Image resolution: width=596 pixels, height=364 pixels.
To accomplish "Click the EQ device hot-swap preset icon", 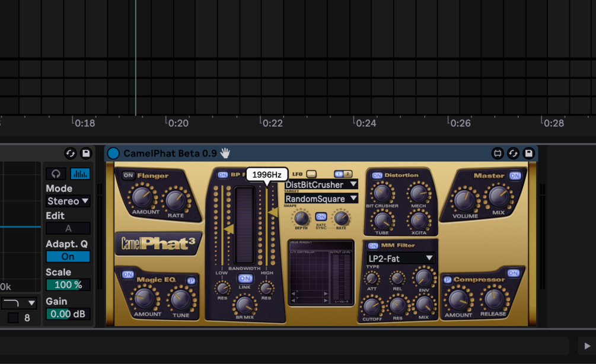I will tap(71, 153).
